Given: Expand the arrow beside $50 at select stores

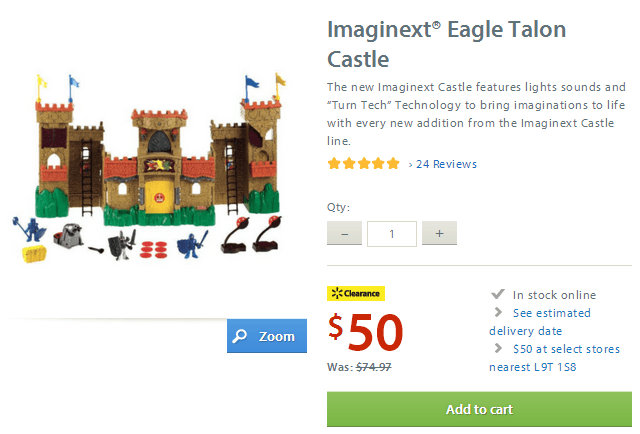Looking at the screenshot, I should pos(497,349).
